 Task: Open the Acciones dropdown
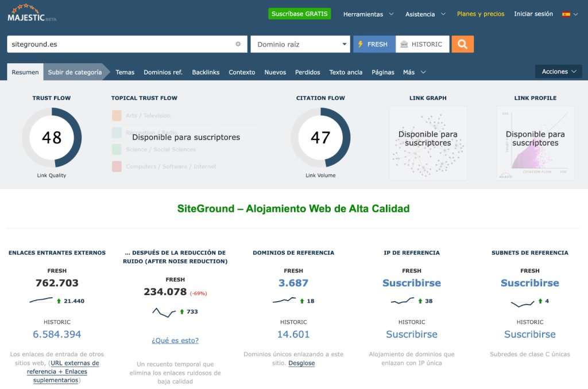coord(558,72)
